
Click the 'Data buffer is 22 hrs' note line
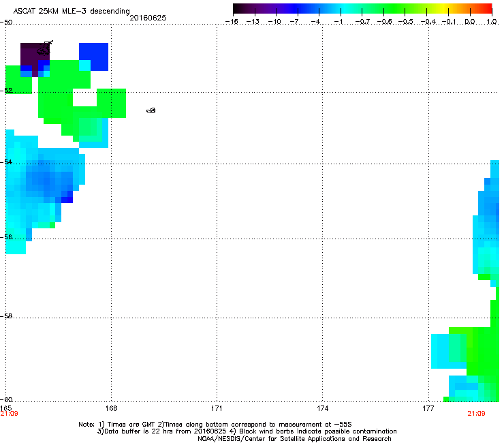click(247, 431)
